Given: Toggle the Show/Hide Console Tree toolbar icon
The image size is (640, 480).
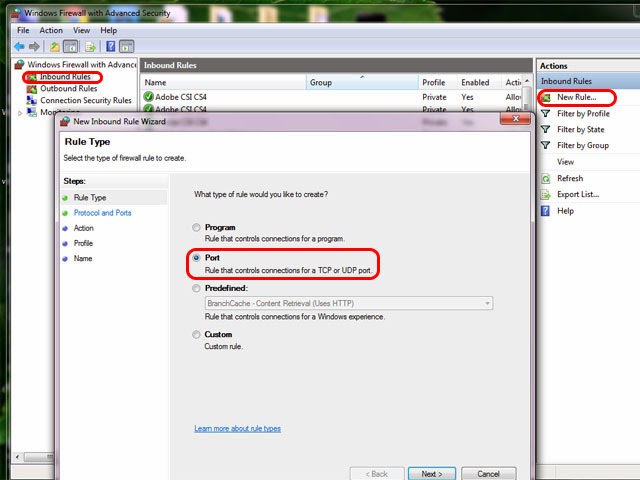Looking at the screenshot, I should pos(71,47).
